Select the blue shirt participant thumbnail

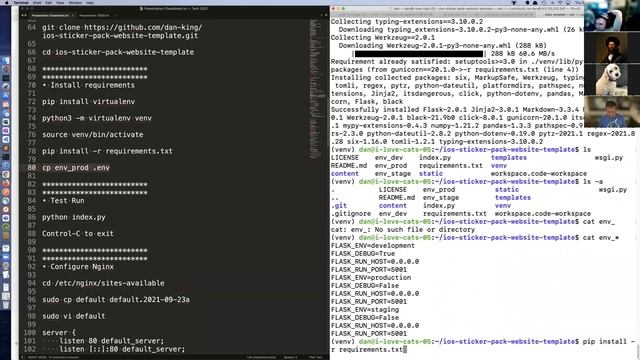(x=611, y=111)
